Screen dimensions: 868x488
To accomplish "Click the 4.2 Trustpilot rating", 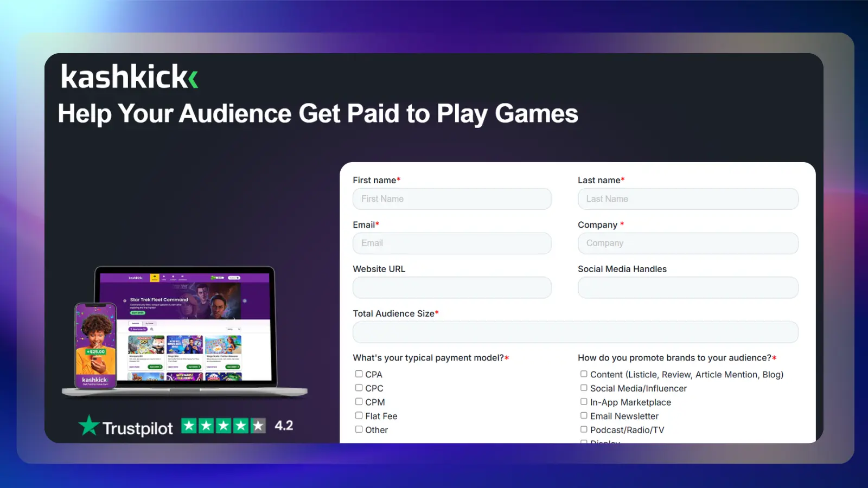I will (284, 426).
